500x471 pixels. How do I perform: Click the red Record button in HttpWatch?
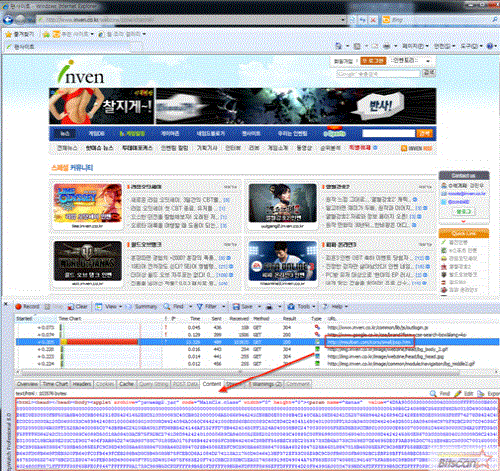pyautogui.click(x=27, y=306)
